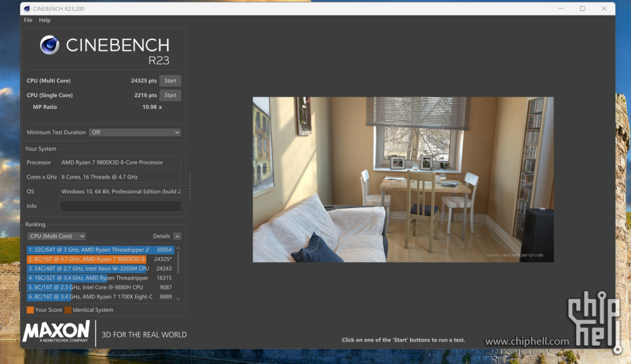
Task: Expand the ranking Details dropdown arrow
Action: (177, 236)
